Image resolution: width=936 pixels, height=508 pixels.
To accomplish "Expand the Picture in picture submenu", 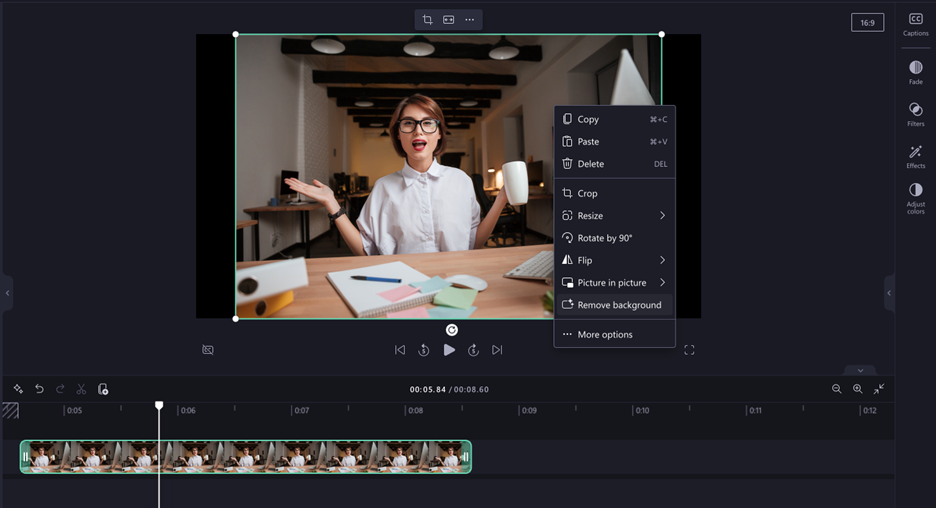I will coord(614,283).
